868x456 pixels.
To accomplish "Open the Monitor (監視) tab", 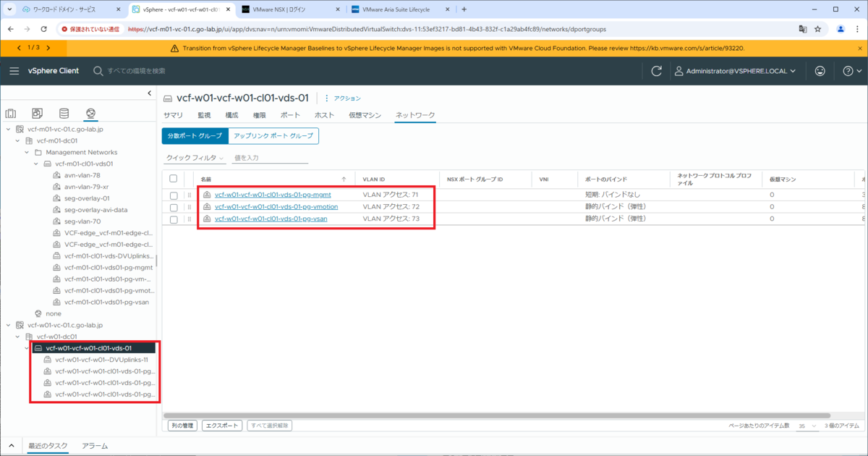I will coord(204,115).
